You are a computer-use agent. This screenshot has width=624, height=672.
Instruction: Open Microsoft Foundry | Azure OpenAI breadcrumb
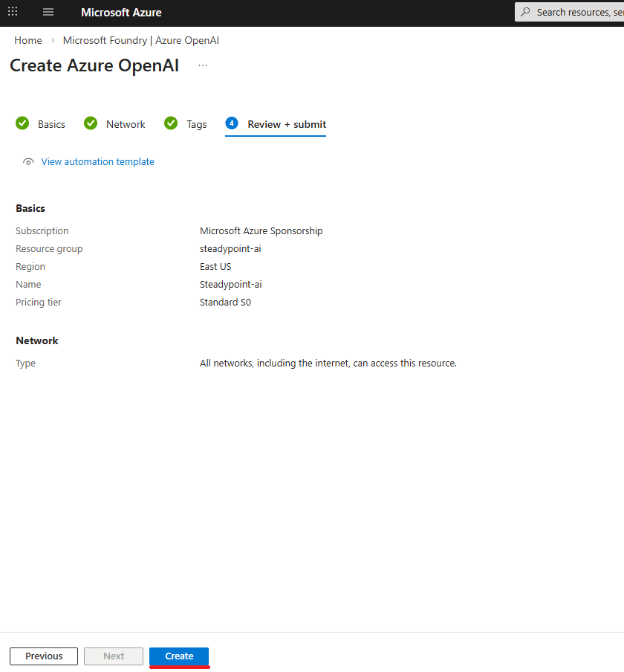[140, 40]
